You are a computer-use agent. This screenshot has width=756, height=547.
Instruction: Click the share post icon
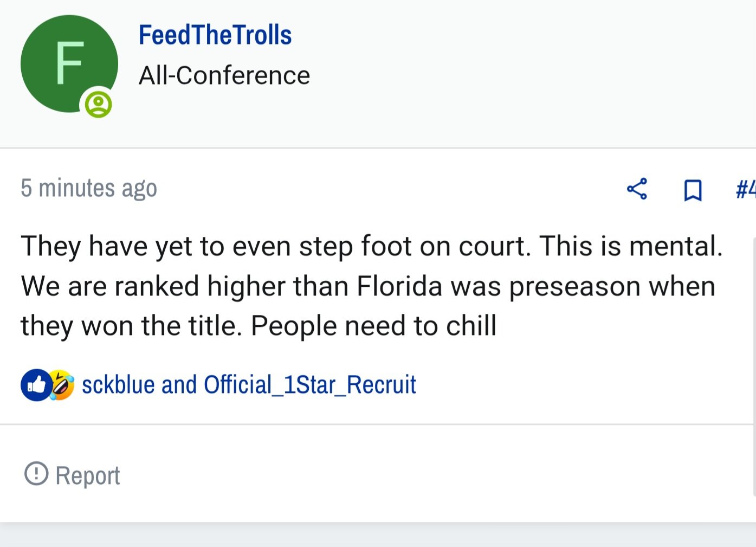(637, 189)
